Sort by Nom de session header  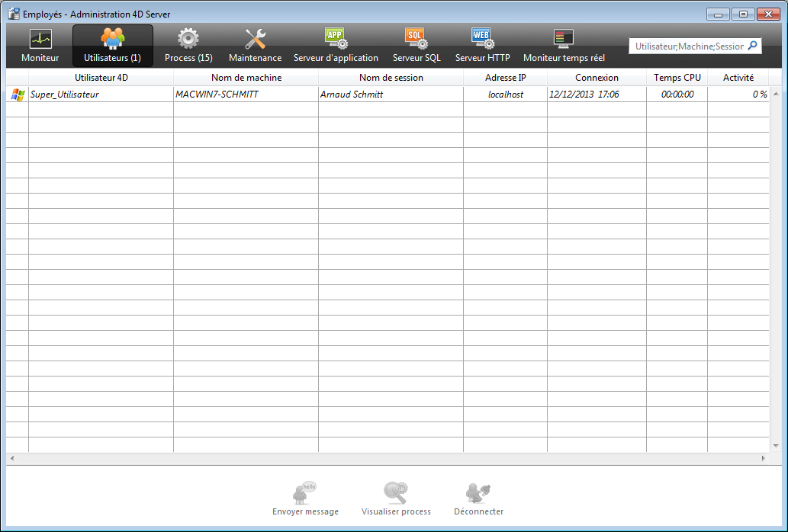[x=391, y=78]
